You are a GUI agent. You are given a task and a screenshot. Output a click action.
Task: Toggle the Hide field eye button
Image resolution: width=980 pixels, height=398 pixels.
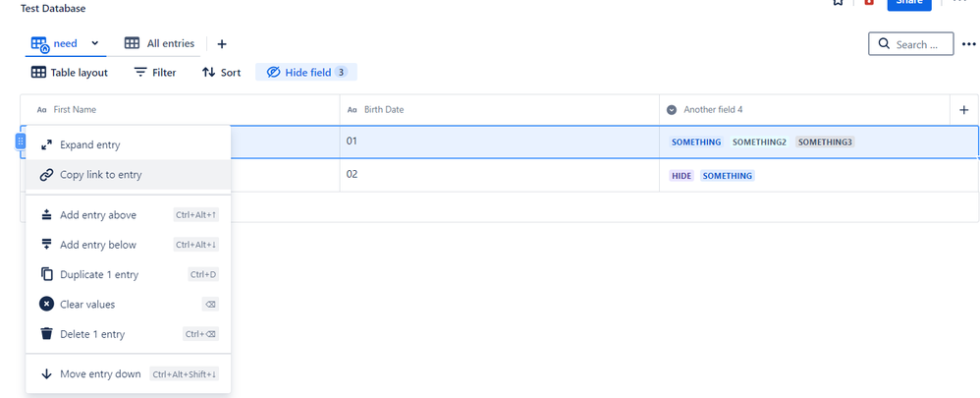306,73
